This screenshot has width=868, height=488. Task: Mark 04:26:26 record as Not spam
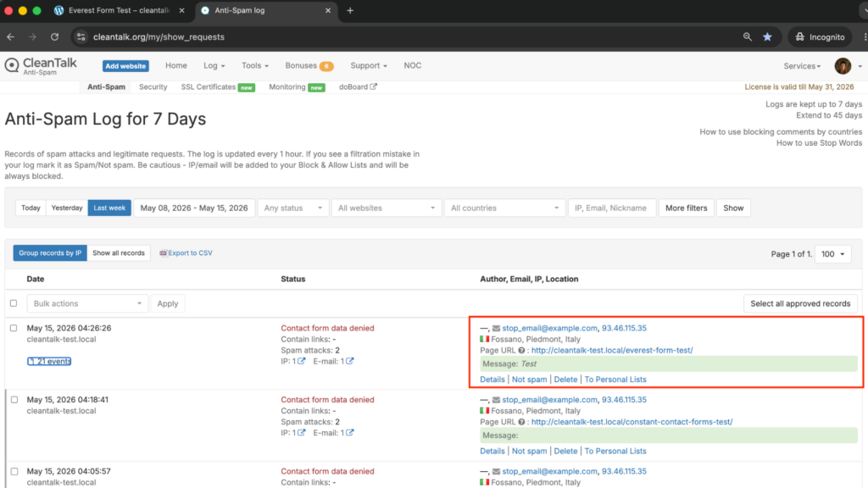[x=529, y=380]
